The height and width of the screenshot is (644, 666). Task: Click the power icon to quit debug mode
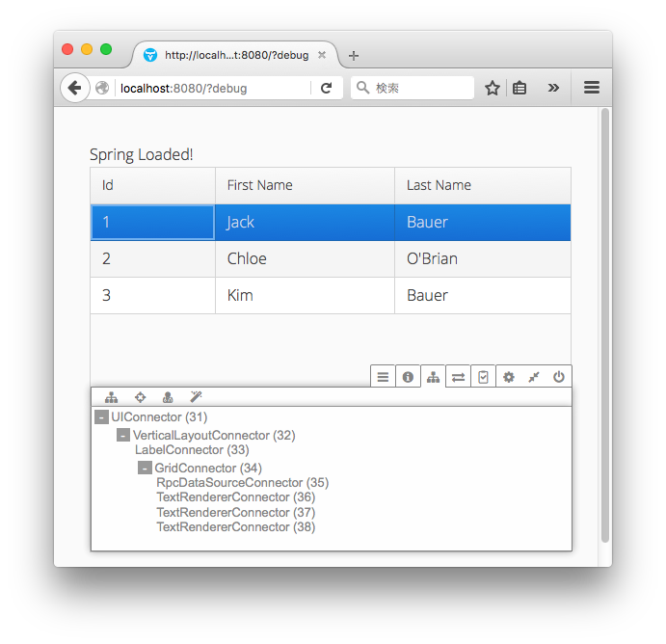tap(559, 377)
